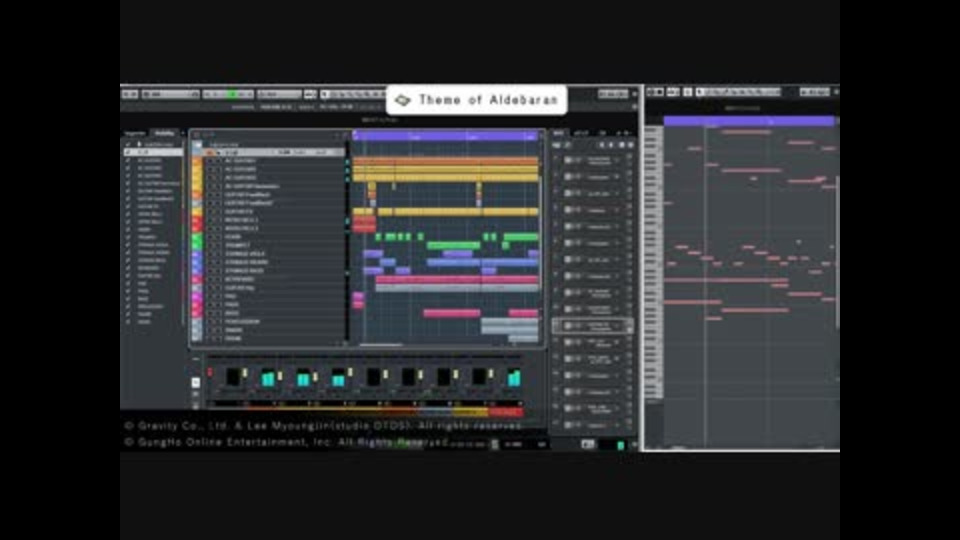Screen dimensions: 960x540
Task: Select the DRUMS track name
Action: [233, 338]
